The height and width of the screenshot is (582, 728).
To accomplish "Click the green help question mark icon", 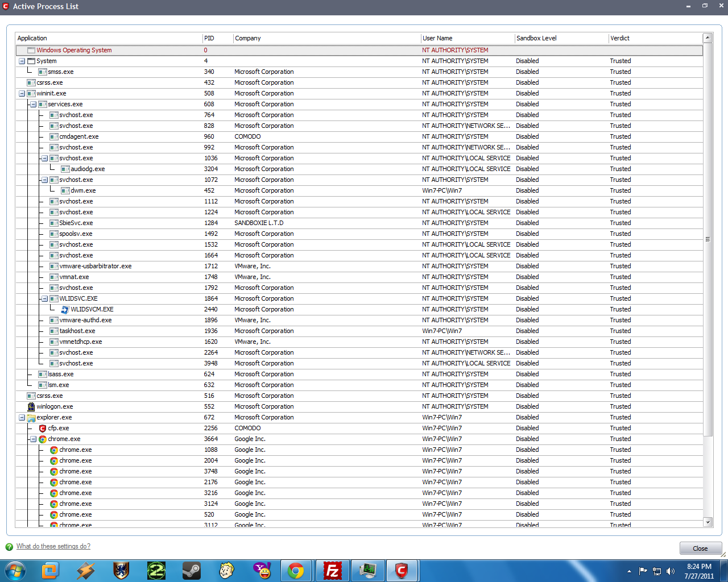I will [x=9, y=547].
